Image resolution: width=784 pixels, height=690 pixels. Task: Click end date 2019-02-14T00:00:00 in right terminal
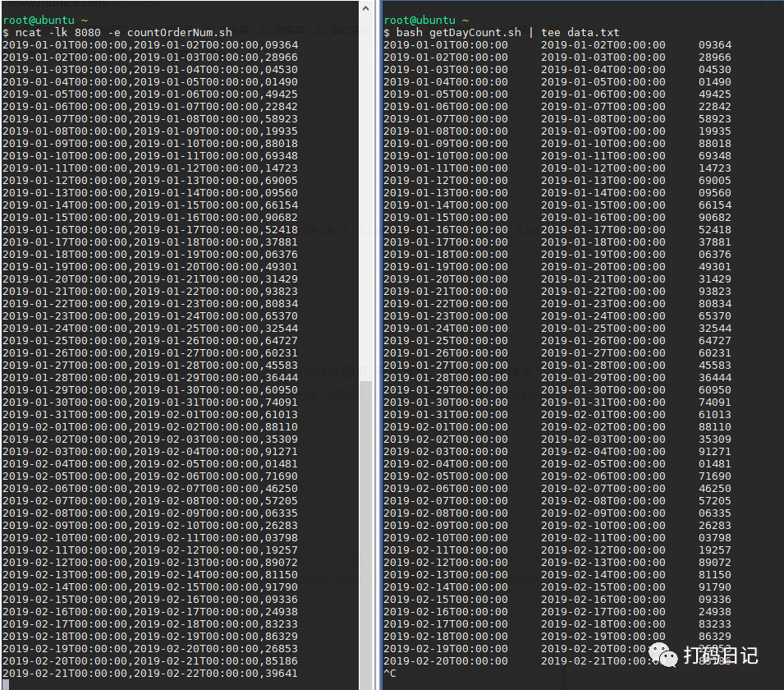coord(603,575)
